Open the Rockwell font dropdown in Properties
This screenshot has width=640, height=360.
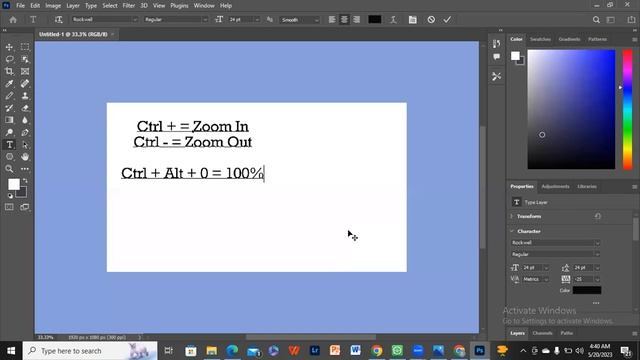(x=556, y=242)
